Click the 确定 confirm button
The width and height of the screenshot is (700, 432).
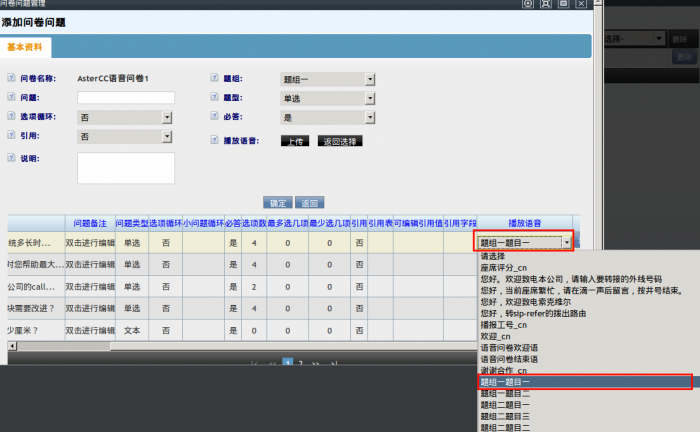point(277,201)
